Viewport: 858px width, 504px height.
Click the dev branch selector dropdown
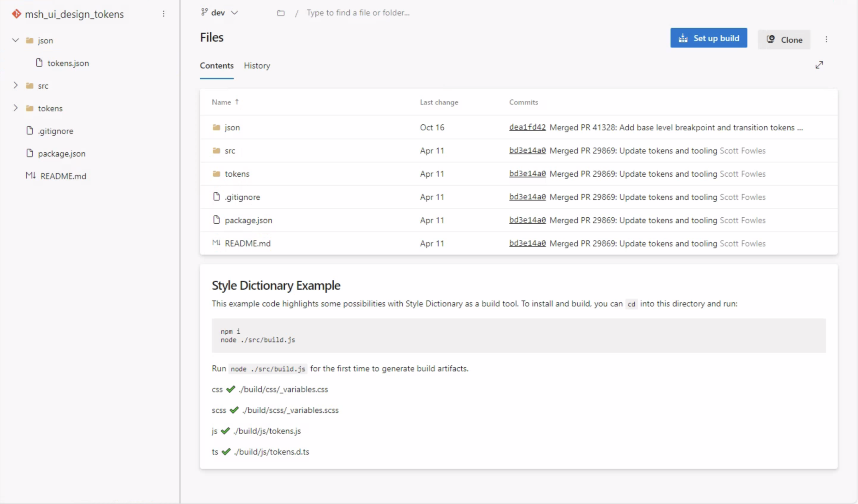pos(219,13)
